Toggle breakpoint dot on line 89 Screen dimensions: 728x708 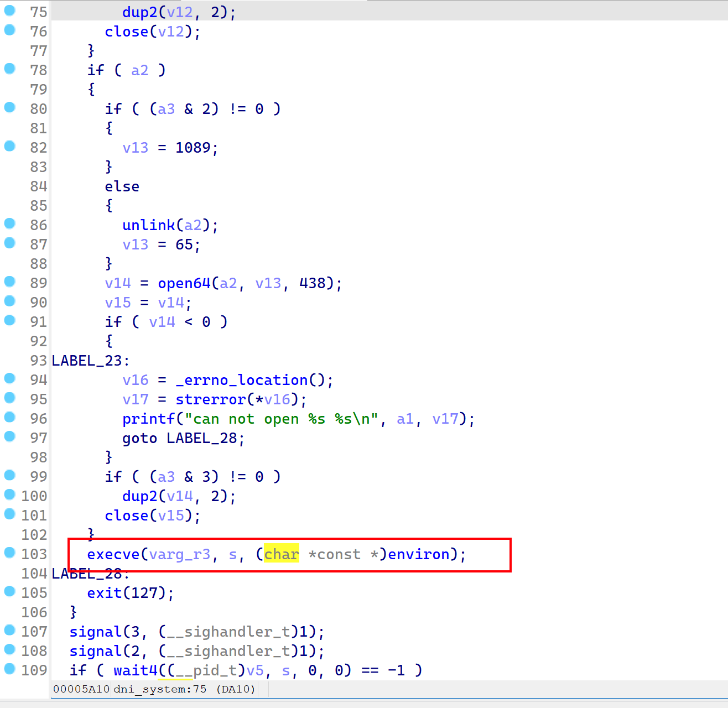coord(9,282)
